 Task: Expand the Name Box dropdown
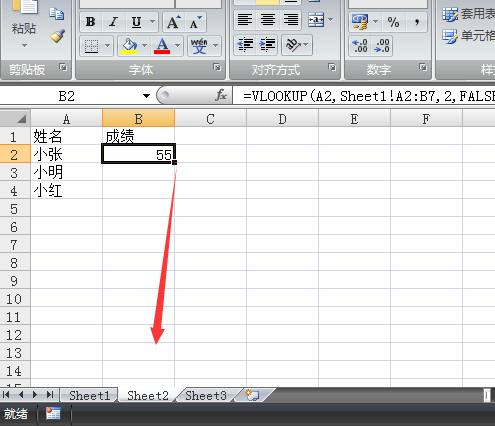click(146, 96)
